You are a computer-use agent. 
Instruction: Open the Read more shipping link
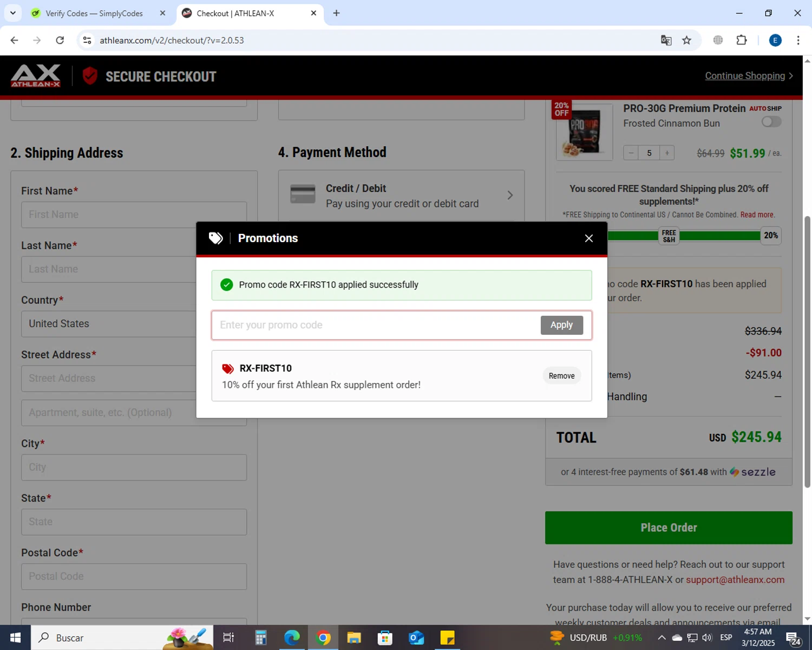757,215
